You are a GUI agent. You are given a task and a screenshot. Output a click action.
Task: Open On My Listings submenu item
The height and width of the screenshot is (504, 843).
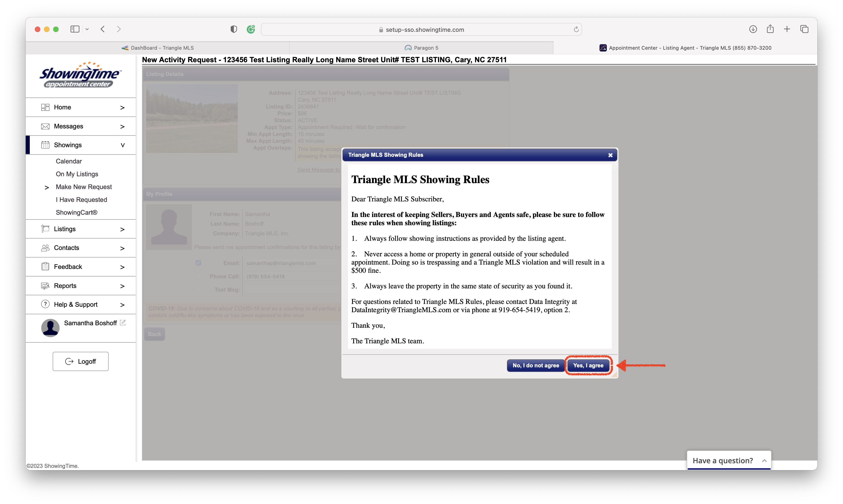[77, 174]
